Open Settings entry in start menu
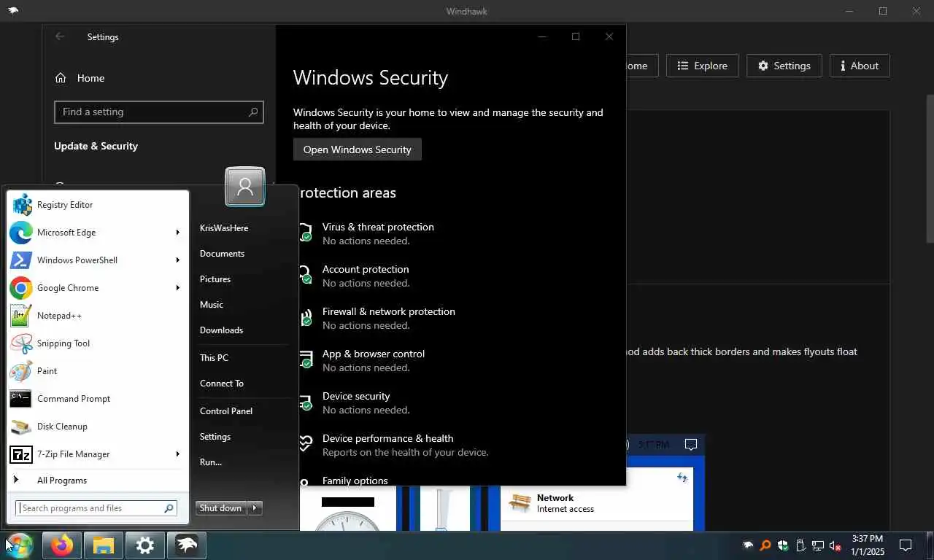Screen dimensions: 934x560 click(215, 437)
